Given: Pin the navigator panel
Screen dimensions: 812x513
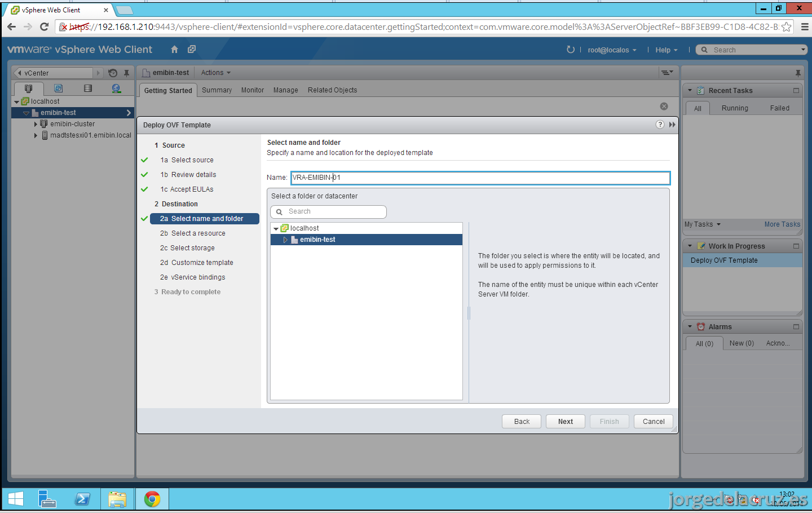Looking at the screenshot, I should 126,73.
